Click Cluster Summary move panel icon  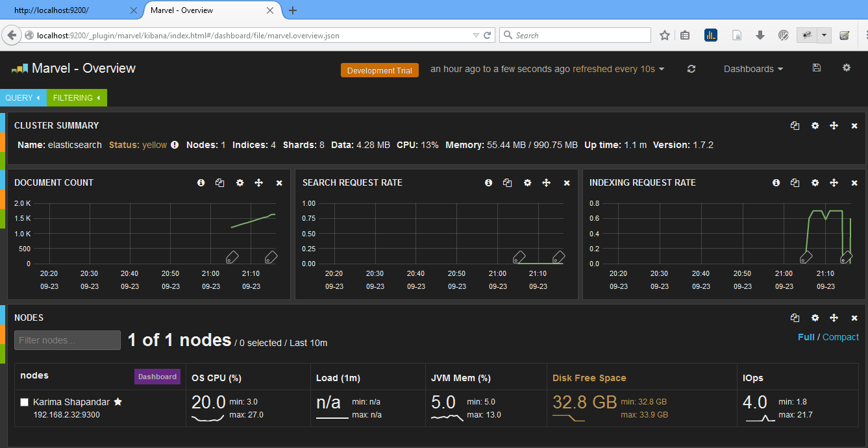point(834,126)
